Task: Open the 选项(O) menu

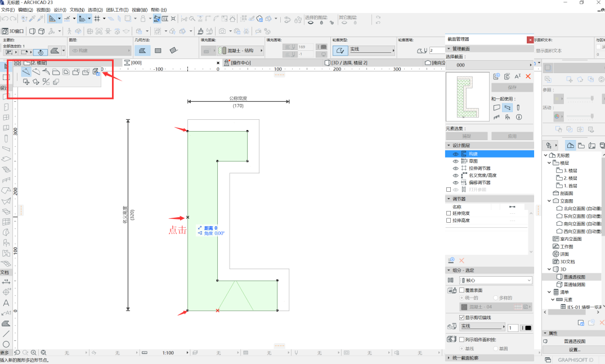Action: point(95,10)
